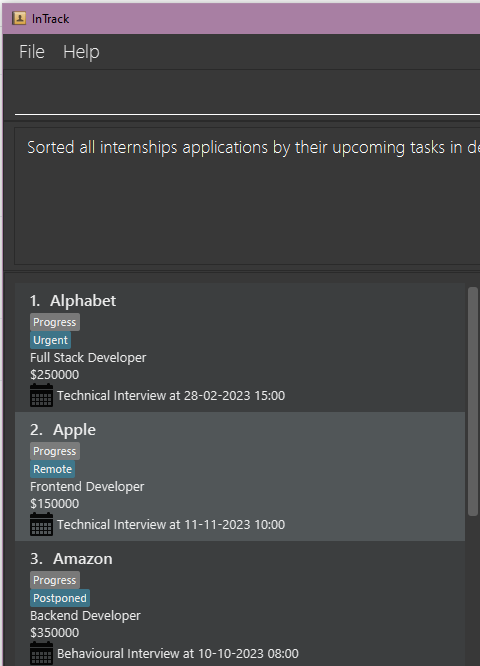Click the calendar icon in Apple's entry
This screenshot has width=480, height=666.
[42, 524]
